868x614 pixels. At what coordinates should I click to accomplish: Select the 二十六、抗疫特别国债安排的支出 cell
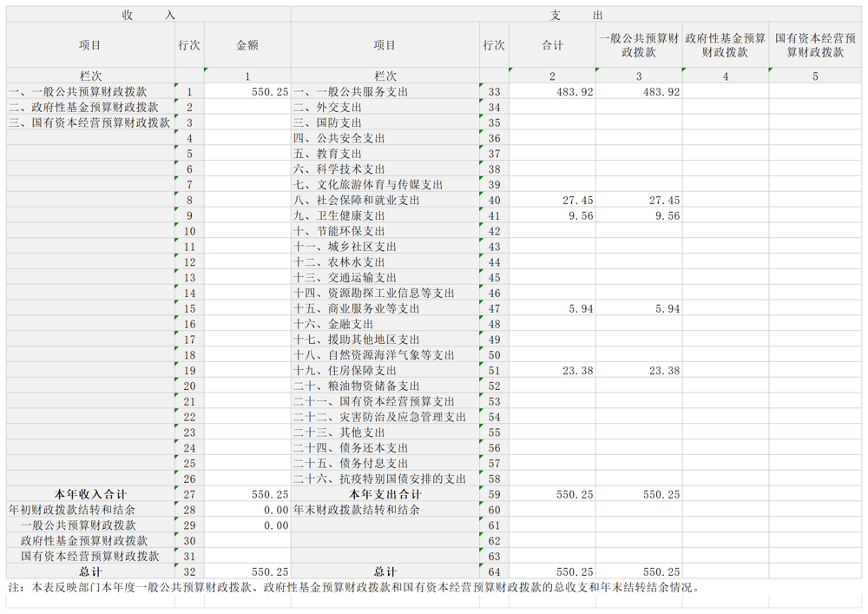(x=382, y=479)
